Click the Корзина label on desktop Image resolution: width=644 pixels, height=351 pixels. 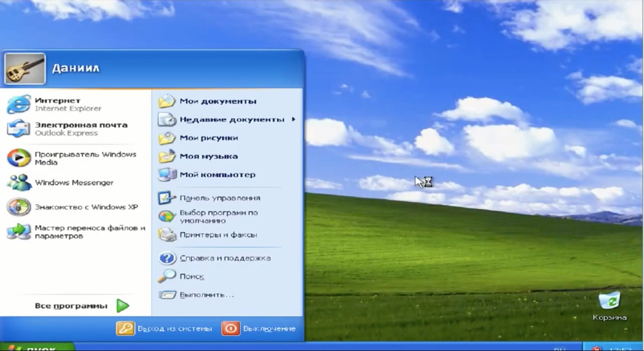609,318
